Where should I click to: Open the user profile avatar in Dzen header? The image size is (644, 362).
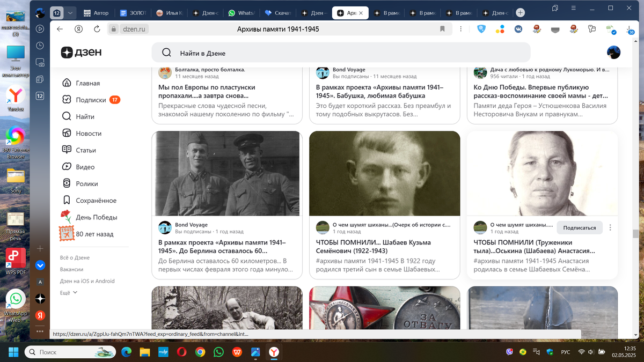[x=613, y=52]
